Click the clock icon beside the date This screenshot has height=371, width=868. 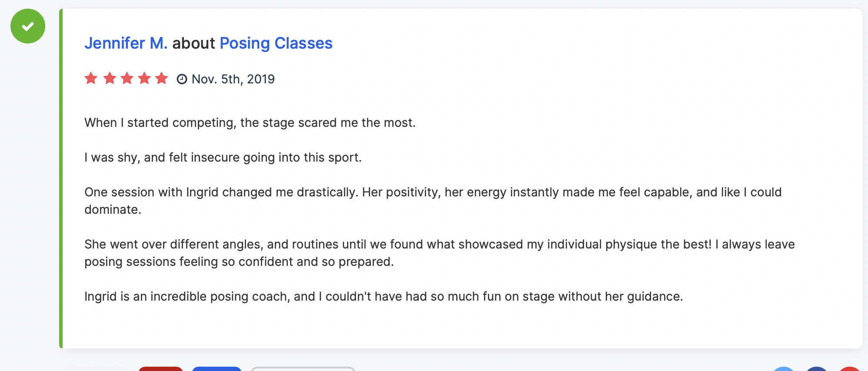click(182, 79)
